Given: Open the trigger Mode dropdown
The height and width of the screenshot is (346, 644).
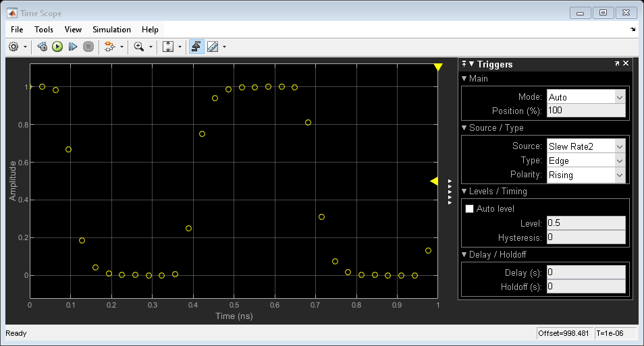Looking at the screenshot, I should (585, 97).
